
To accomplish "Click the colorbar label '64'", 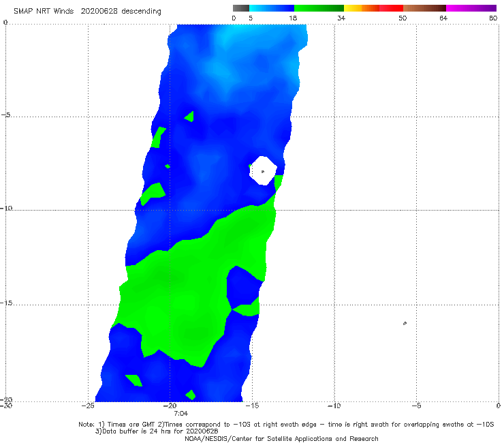I will (x=443, y=18).
